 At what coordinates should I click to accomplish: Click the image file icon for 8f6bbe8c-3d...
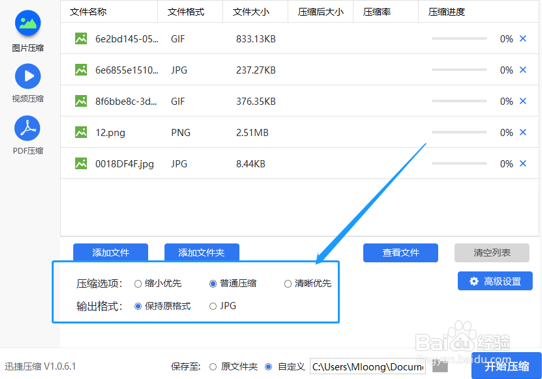tap(81, 101)
